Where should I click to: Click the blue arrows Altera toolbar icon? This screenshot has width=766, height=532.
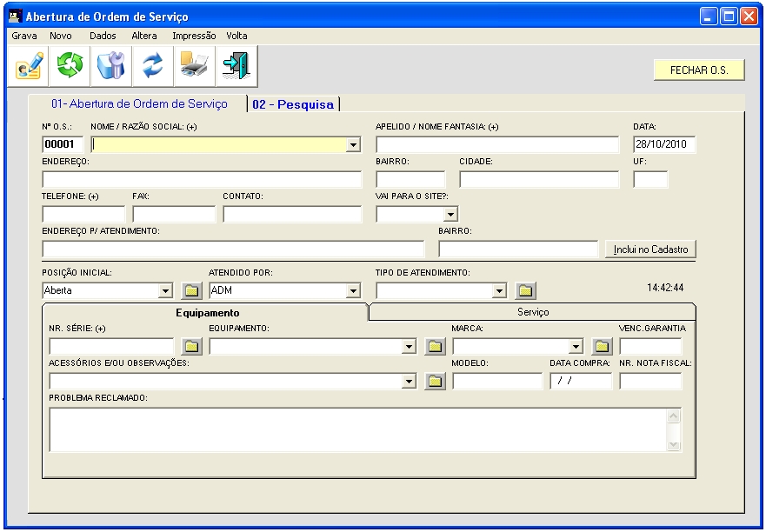pyautogui.click(x=153, y=66)
